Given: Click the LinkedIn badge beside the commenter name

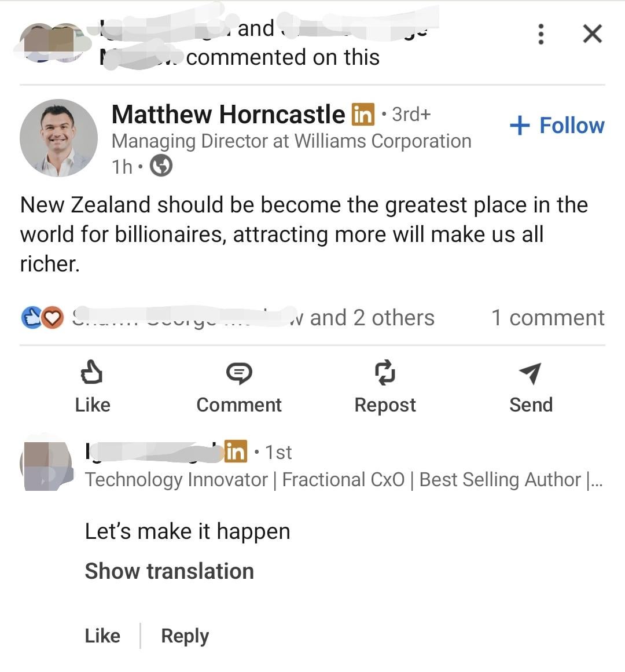Looking at the screenshot, I should coord(236,451).
